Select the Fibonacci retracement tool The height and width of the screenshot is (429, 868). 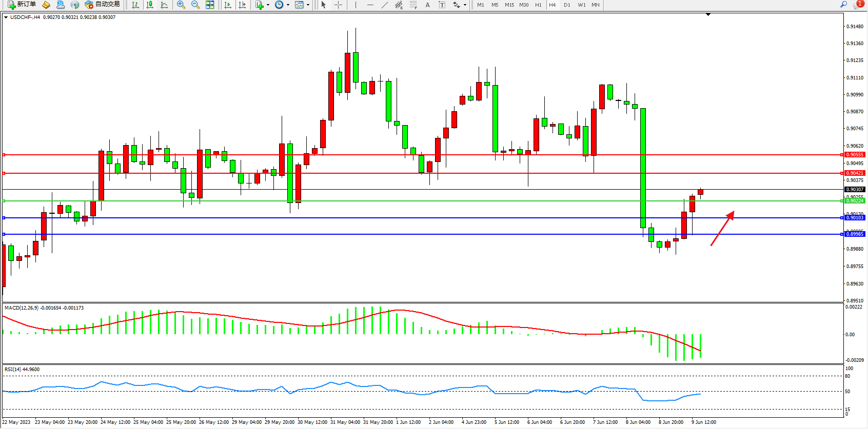point(413,5)
